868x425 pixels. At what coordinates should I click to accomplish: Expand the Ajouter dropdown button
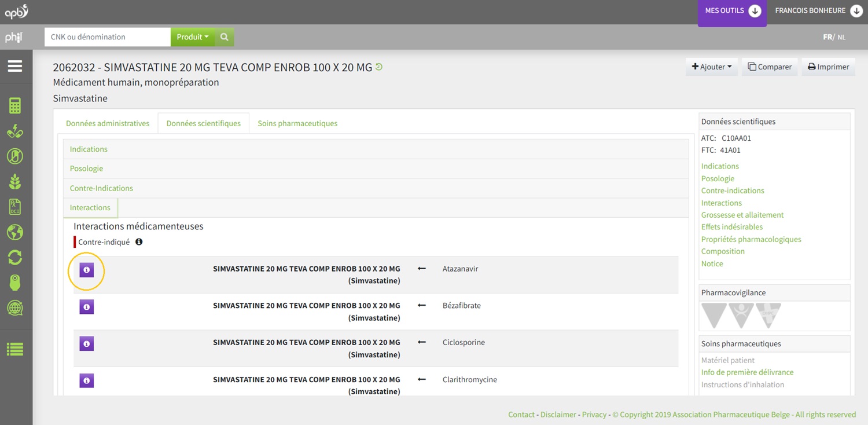point(711,67)
